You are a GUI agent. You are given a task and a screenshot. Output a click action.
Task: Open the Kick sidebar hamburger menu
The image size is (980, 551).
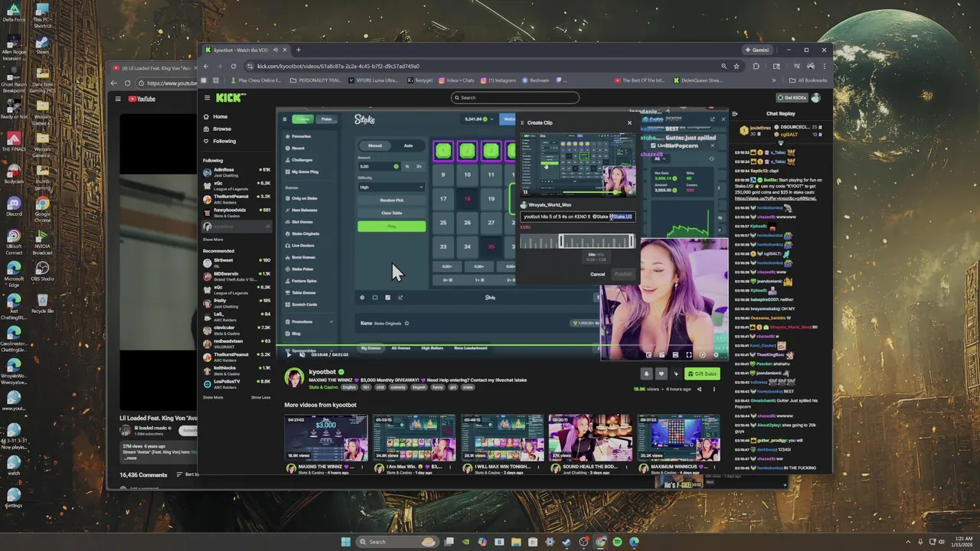click(207, 98)
